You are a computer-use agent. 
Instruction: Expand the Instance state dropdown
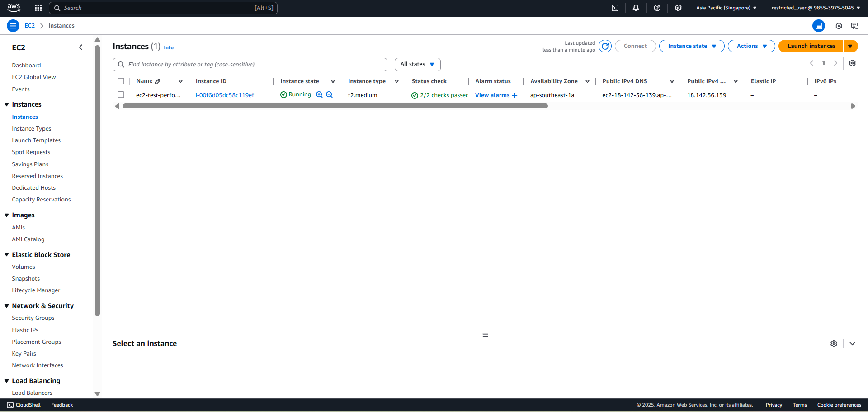click(x=692, y=46)
